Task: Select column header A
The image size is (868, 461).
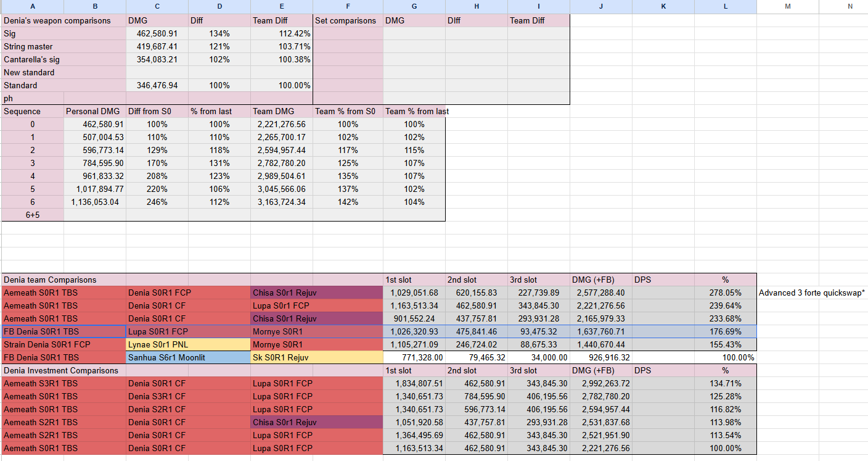Action: (33, 7)
